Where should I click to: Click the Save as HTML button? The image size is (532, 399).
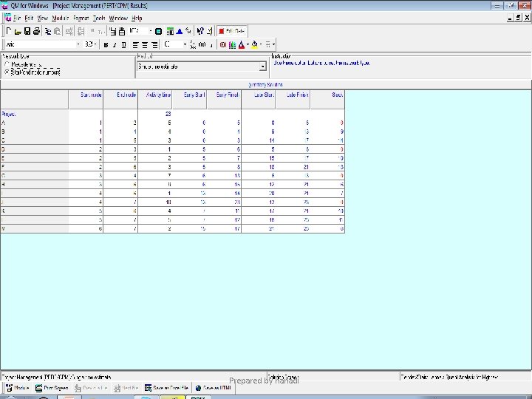[214, 388]
